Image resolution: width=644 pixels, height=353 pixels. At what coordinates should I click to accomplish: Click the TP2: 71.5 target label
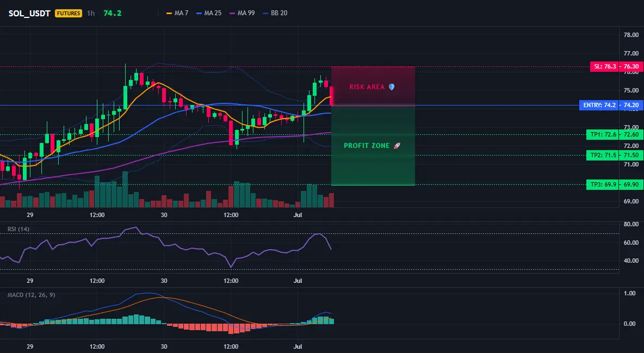(603, 156)
